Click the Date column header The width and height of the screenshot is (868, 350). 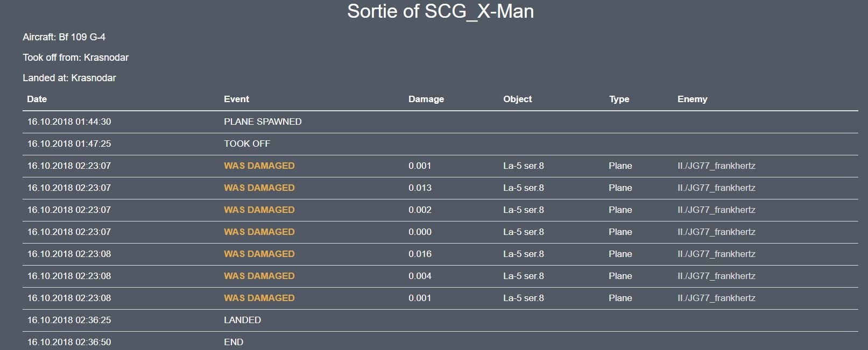[x=37, y=99]
